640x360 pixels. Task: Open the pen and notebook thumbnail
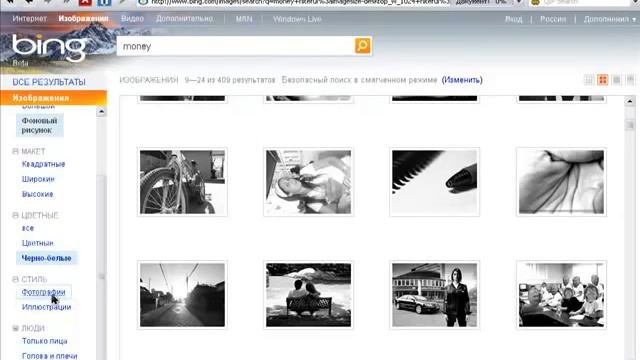coord(434,182)
